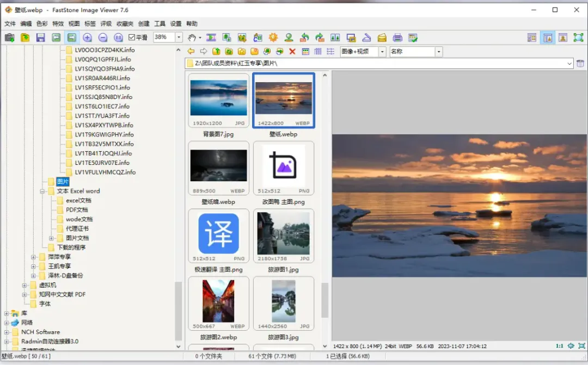Click the Save As floppy disk icon

coord(40,38)
